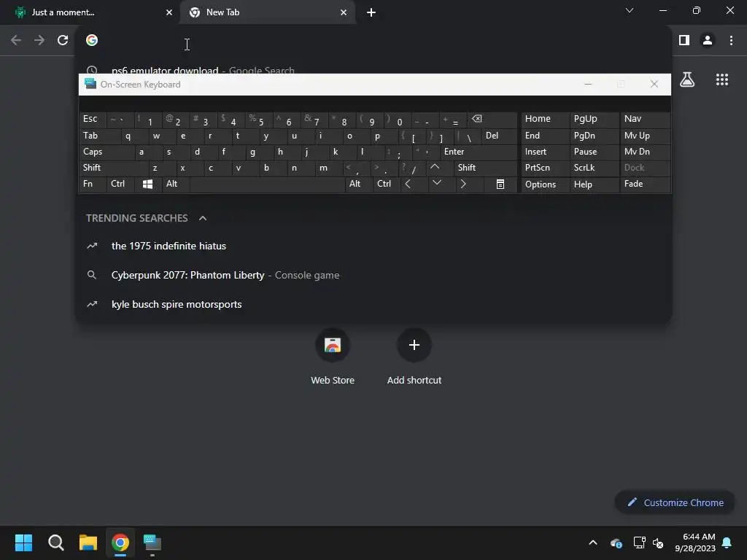Tap the Home key on keyboard
This screenshot has width=747, height=560.
click(x=545, y=120)
